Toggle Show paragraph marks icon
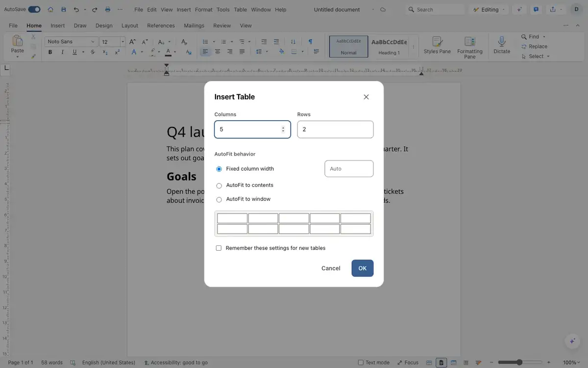The width and height of the screenshot is (588, 368). click(x=310, y=42)
